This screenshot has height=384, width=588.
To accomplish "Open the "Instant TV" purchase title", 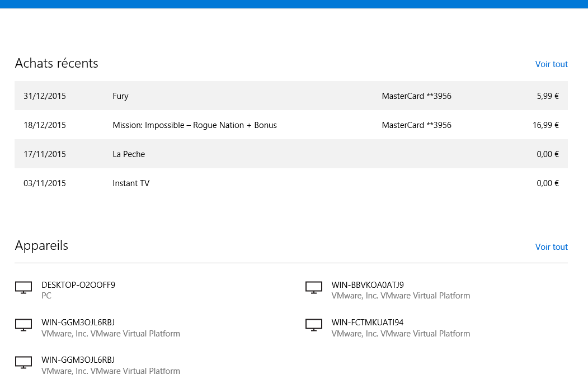I will [x=131, y=183].
